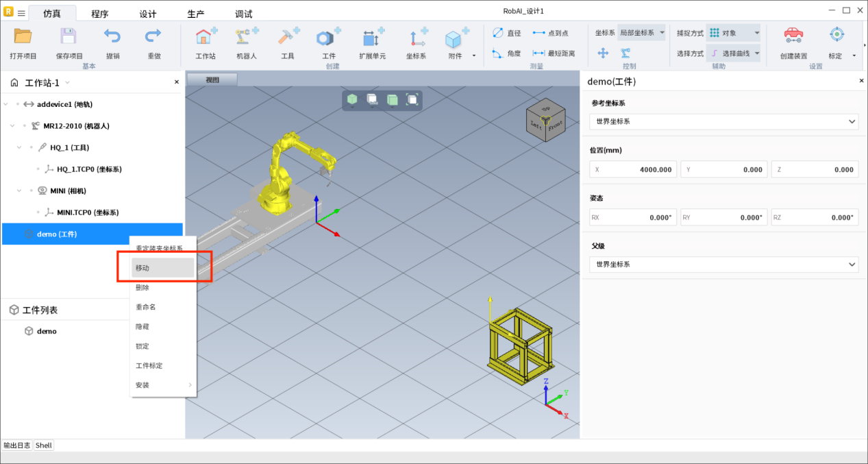Collapse the MINI (相机) tree node
This screenshot has width=868, height=464.
point(20,191)
